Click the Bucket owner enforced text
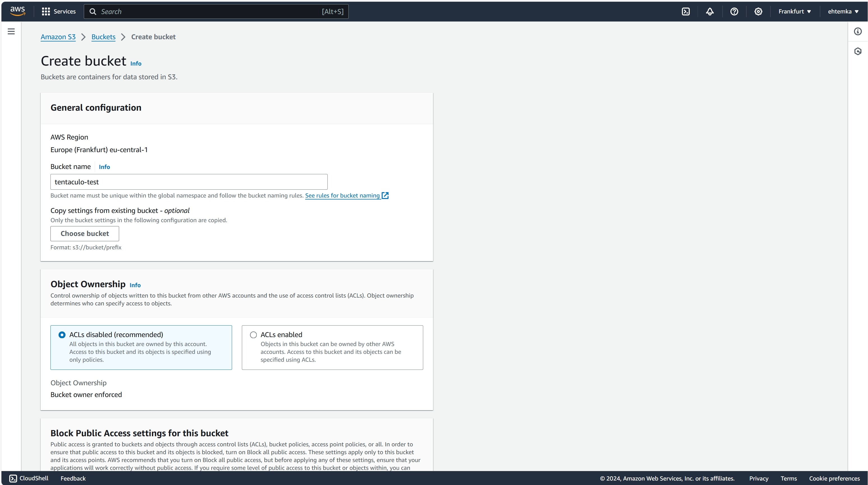The image size is (868, 485). point(86,395)
